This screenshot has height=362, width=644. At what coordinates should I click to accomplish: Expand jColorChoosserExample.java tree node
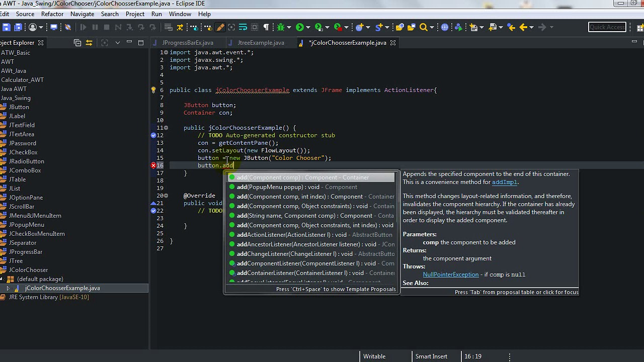coord(8,288)
